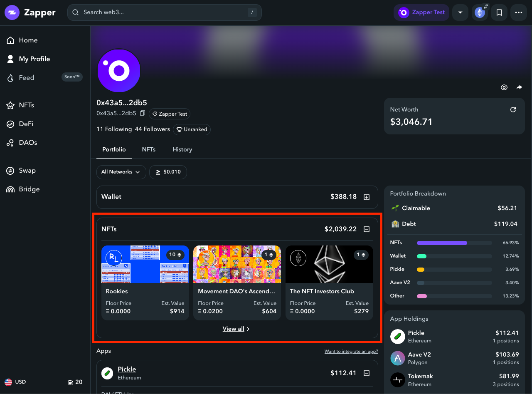Screen dimensions: 532x394
Task: Switch to the NFTs profile tab
Action: pos(148,149)
